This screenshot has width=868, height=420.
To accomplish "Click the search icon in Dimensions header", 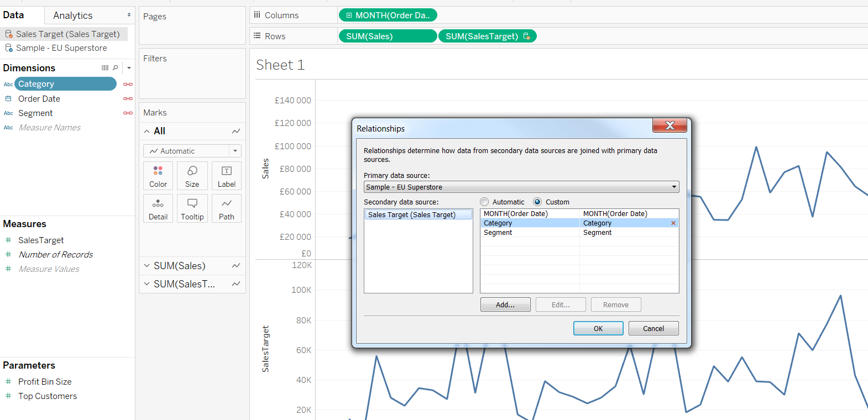I will tap(116, 68).
